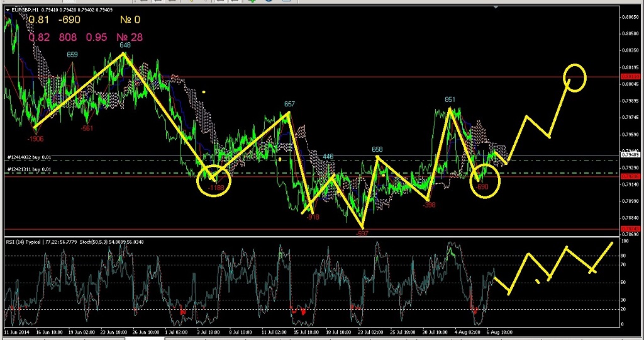Click 0.80500 on the price scale
Image resolution: width=644 pixels, height=340 pixels.
630,34
